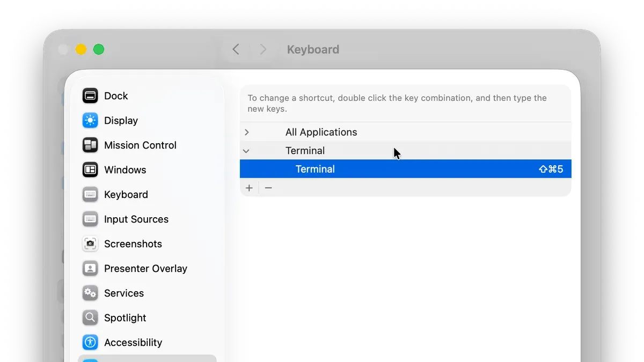Image resolution: width=644 pixels, height=362 pixels.
Task: Select the Windows sidebar icon
Action: coord(90,170)
